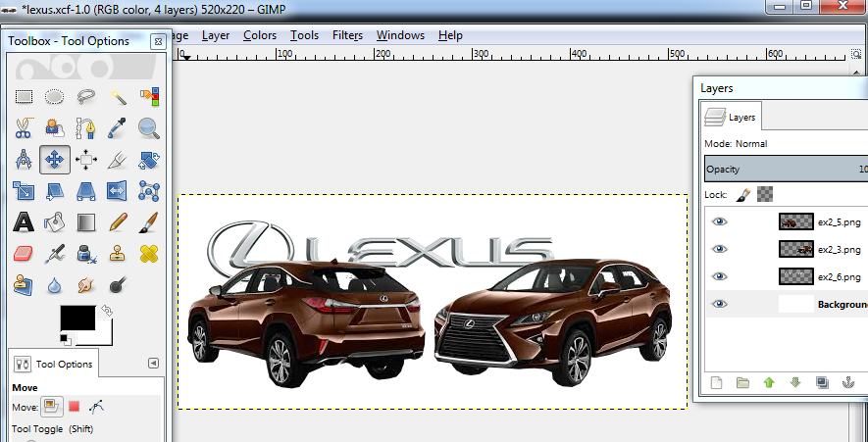The image size is (868, 442).
Task: Select the Rectangle Select tool
Action: [23, 97]
